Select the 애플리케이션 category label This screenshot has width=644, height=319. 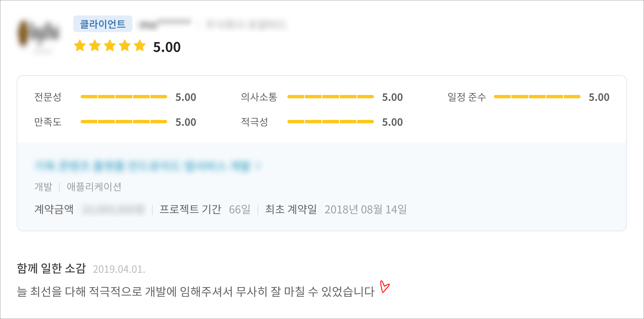pyautogui.click(x=94, y=187)
